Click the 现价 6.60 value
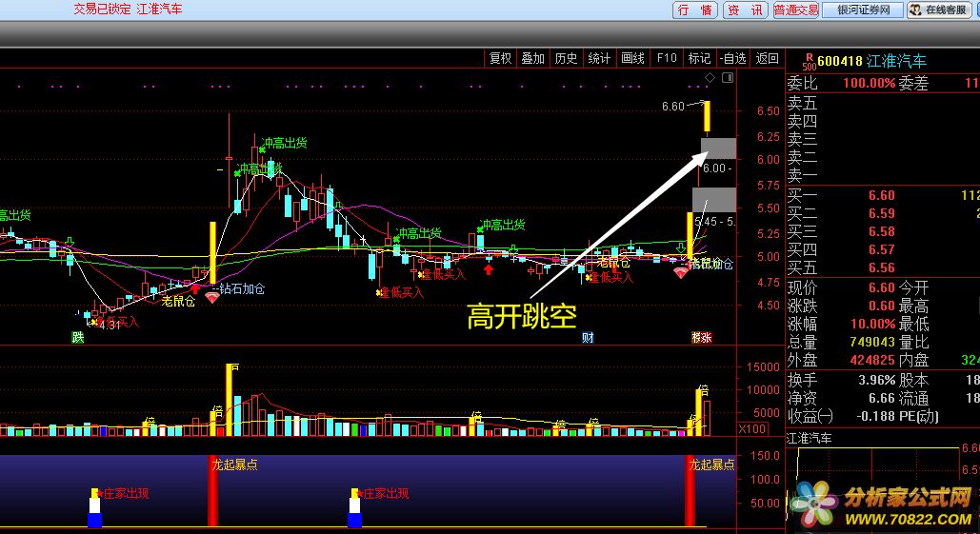Viewport: 980px width, 534px height. click(881, 287)
